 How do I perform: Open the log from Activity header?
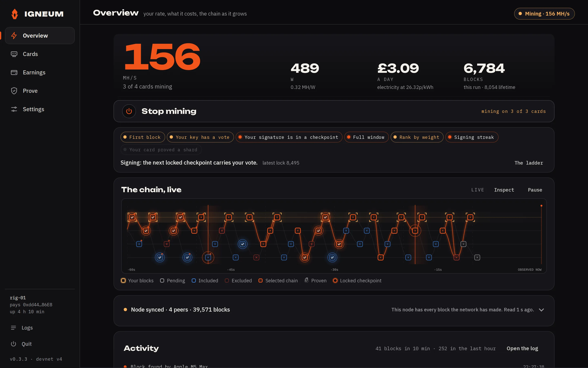[x=522, y=349]
